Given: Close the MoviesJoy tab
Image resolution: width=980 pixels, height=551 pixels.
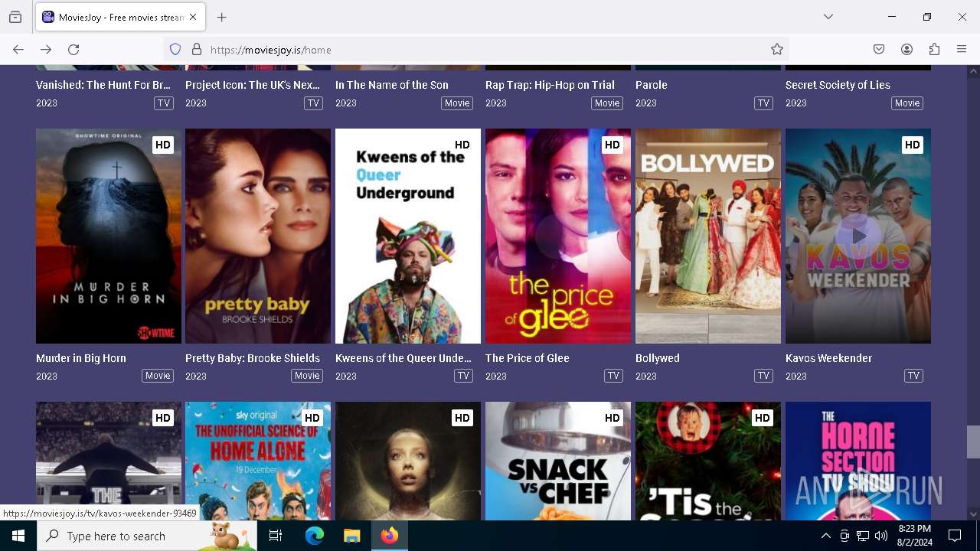Looking at the screenshot, I should (x=193, y=17).
